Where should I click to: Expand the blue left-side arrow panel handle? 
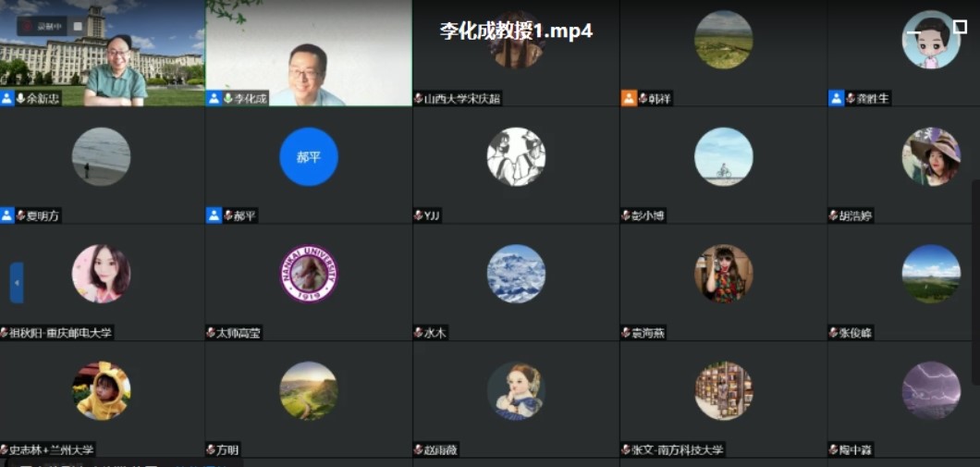point(17,283)
